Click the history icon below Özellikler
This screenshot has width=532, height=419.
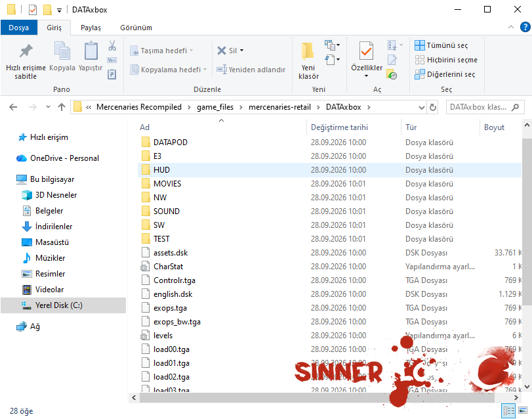point(392,74)
